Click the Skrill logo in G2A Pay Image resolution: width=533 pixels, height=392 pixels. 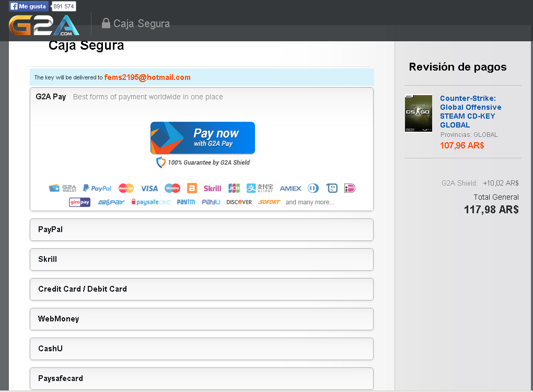(x=213, y=188)
